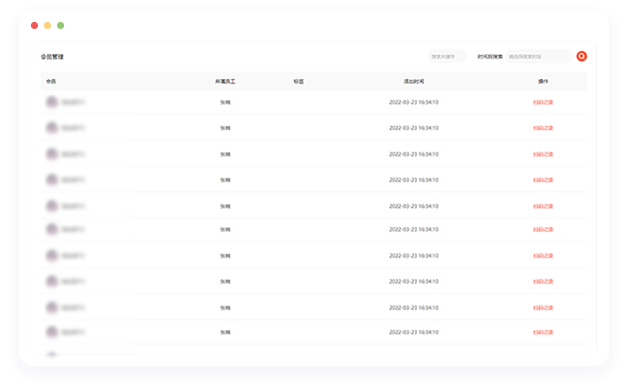
Task: Click the second row's member avatar
Action: 52,128
